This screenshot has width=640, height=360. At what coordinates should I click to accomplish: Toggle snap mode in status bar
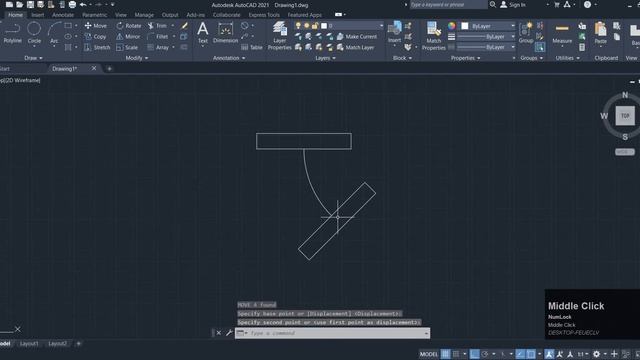pos(456,354)
